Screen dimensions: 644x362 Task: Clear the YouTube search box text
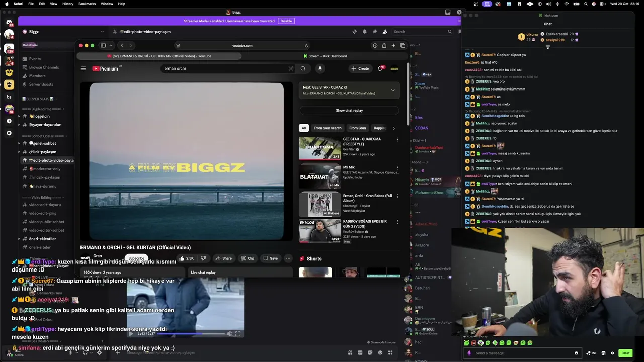291,68
